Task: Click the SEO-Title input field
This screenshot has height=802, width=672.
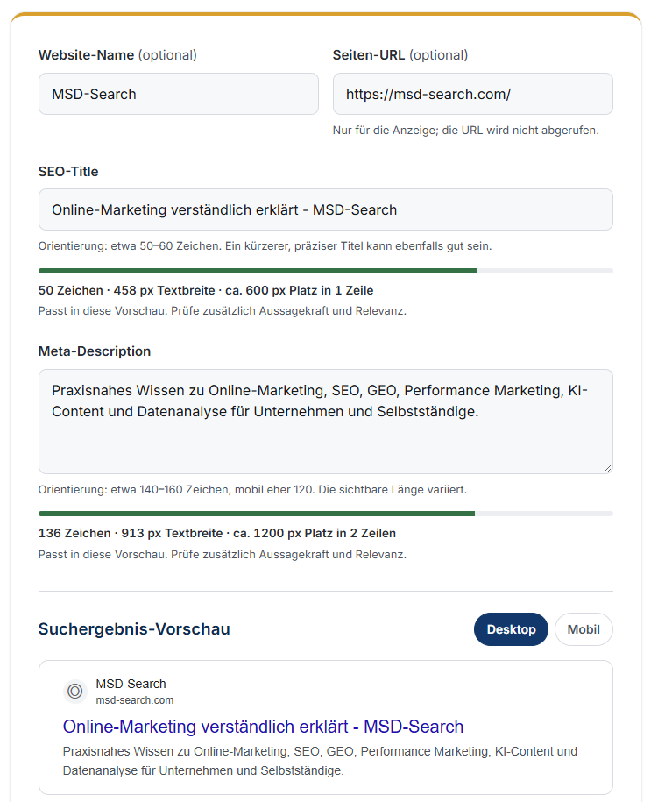Action: pos(326,209)
